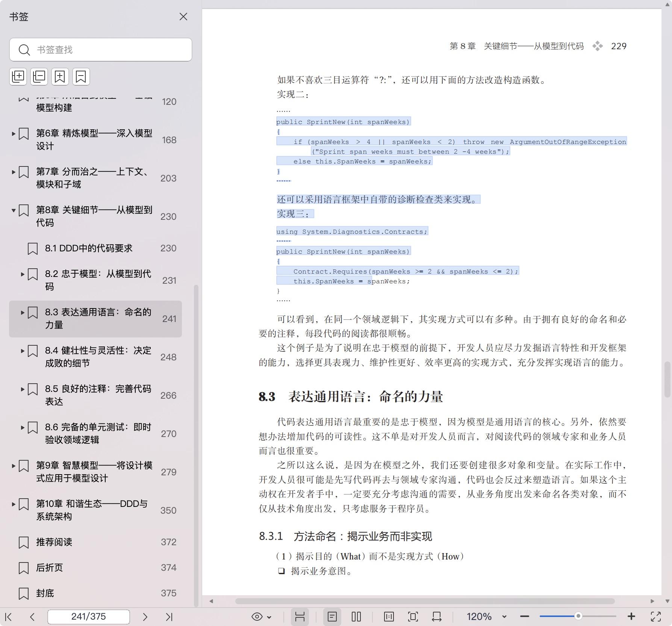The height and width of the screenshot is (626, 672).
Task: Close the bookmarks panel
Action: [183, 17]
